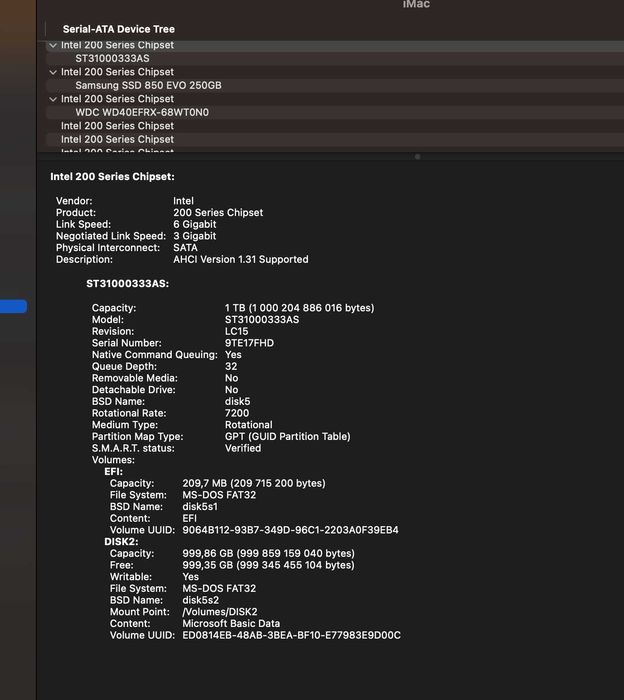Click the 'Writable:' label
This screenshot has width=624, height=700.
coord(131,577)
